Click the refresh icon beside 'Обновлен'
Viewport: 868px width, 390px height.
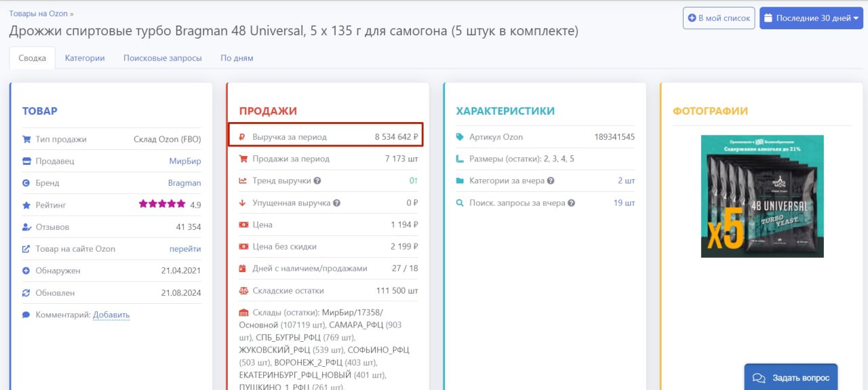click(x=26, y=293)
